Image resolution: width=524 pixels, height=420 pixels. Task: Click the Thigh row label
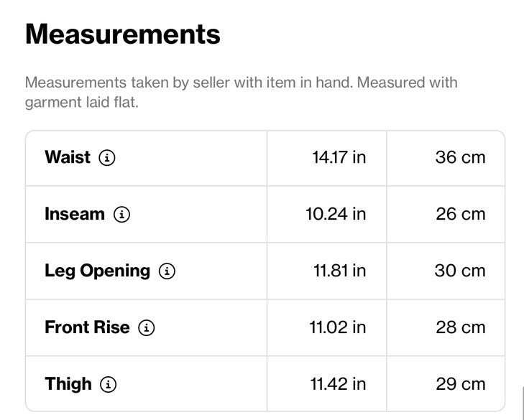point(68,384)
